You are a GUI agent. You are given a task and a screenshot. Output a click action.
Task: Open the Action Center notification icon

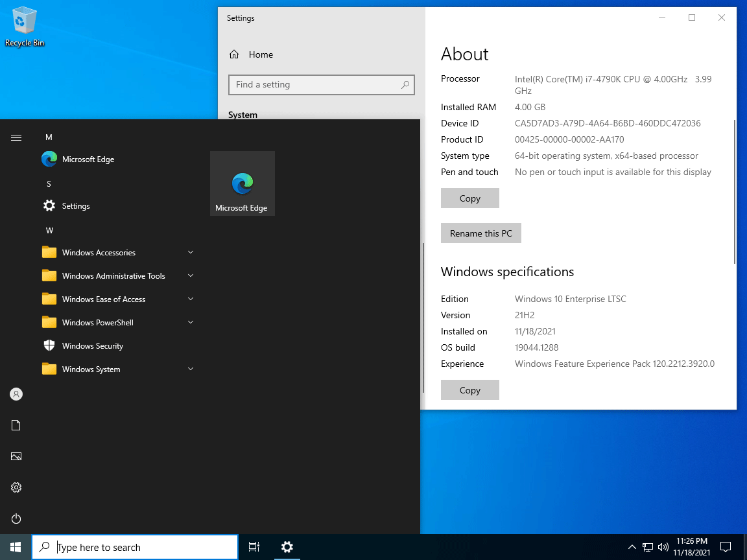[x=726, y=547]
